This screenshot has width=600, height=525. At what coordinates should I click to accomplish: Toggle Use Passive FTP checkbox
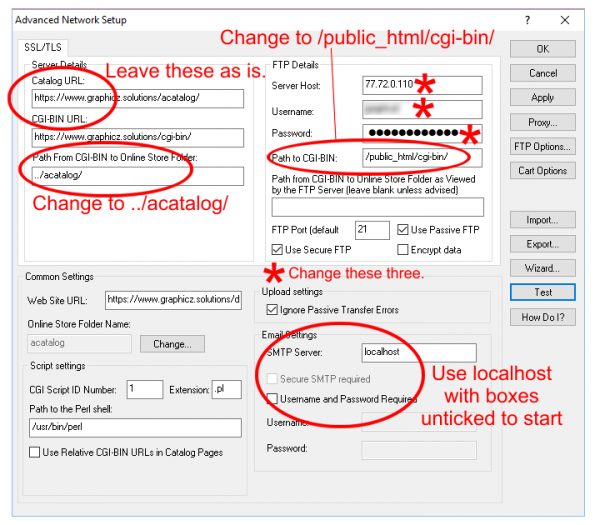pos(404,230)
